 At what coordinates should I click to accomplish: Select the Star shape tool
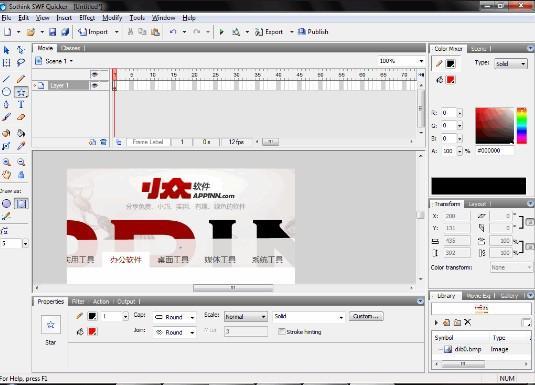pyautogui.click(x=21, y=92)
